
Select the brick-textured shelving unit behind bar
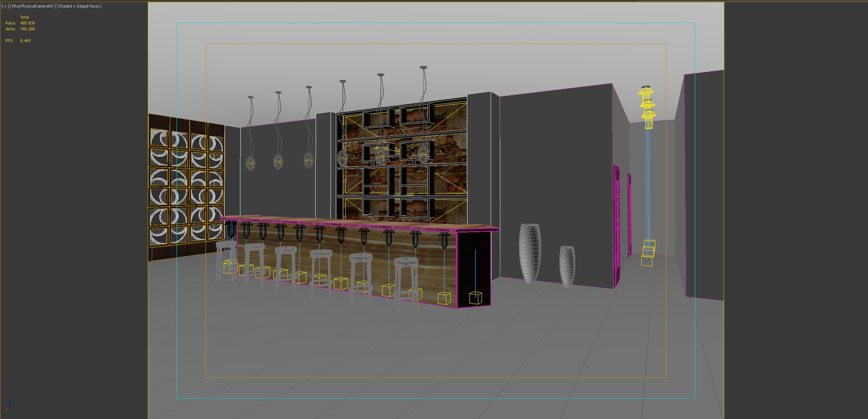[x=402, y=161]
